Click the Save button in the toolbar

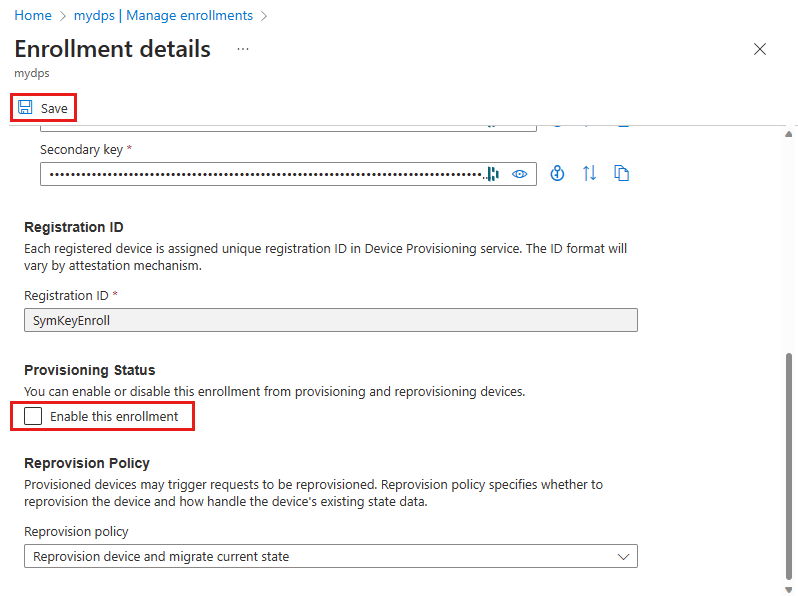click(x=43, y=108)
